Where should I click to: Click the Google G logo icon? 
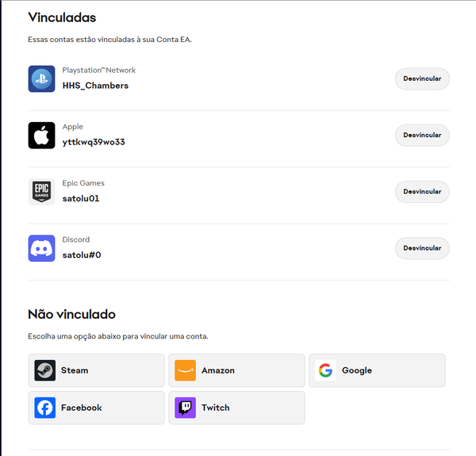pos(325,370)
